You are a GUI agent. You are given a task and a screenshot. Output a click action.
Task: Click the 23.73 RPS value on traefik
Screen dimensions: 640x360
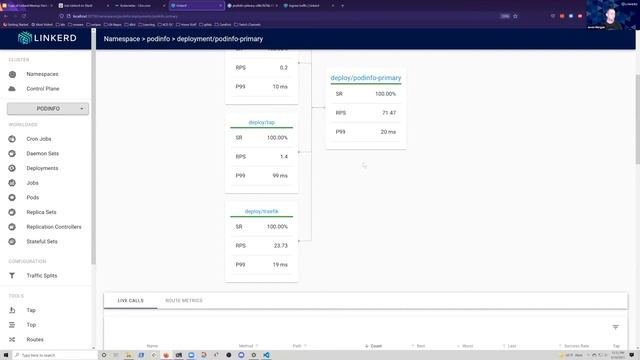click(281, 246)
